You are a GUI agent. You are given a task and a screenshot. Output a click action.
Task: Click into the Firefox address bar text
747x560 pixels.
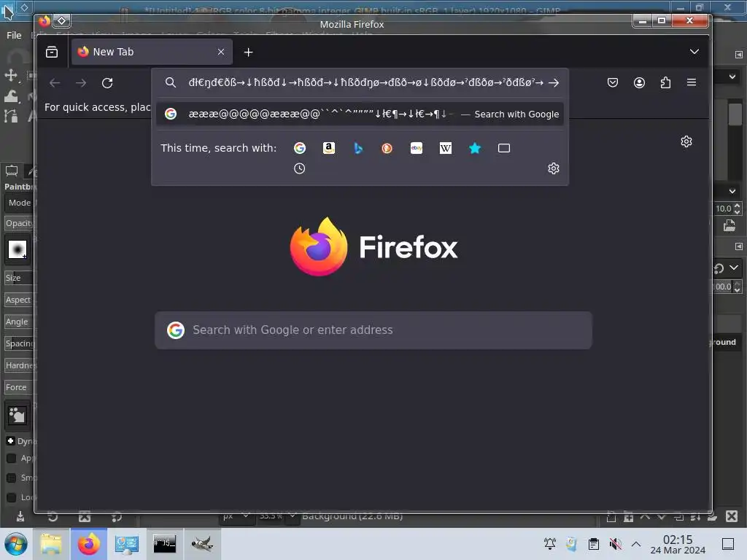[365, 83]
